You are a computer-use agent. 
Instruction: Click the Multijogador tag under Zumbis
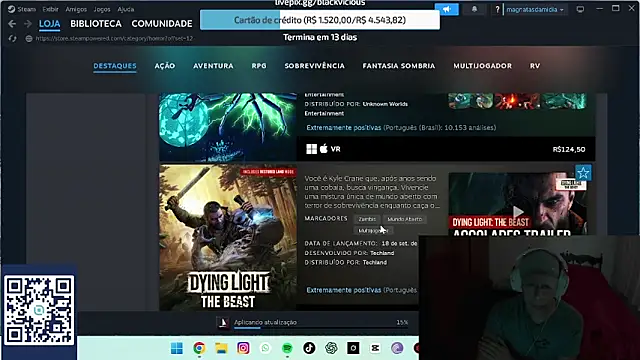[373, 231]
